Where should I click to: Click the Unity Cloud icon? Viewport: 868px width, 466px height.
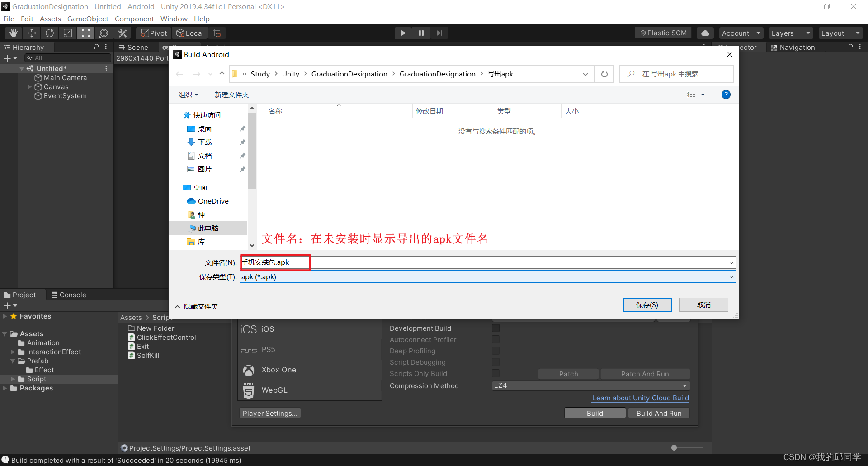[704, 33]
